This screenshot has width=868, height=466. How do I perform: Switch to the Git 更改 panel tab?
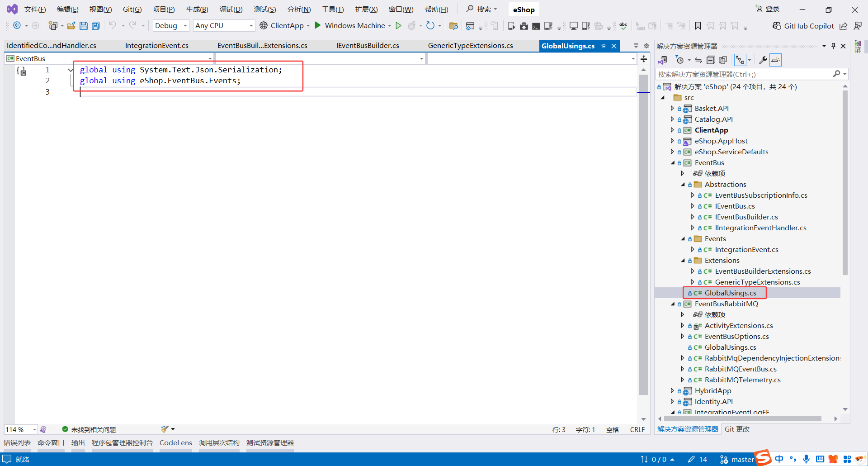point(737,429)
